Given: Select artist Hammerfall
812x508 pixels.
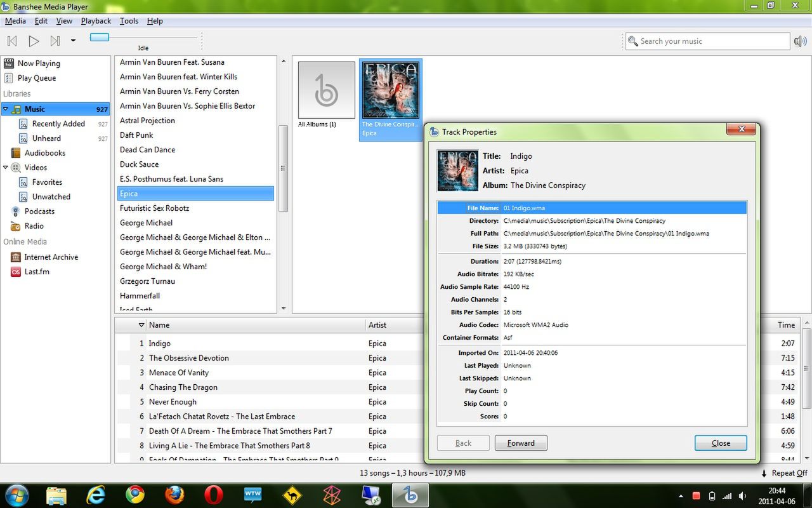Looking at the screenshot, I should 196,296.
